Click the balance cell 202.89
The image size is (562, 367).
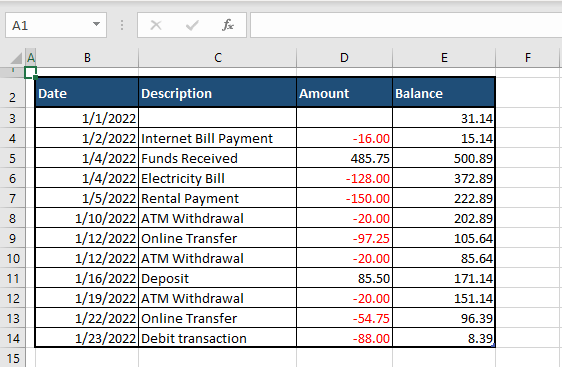[x=444, y=218]
